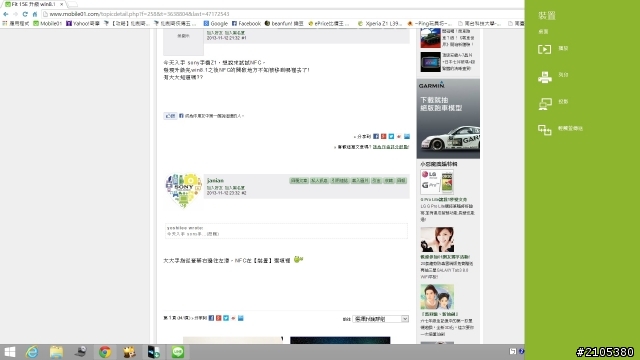Open the Google bookmark
This screenshot has height=360, width=640.
pyautogui.click(x=216, y=24)
